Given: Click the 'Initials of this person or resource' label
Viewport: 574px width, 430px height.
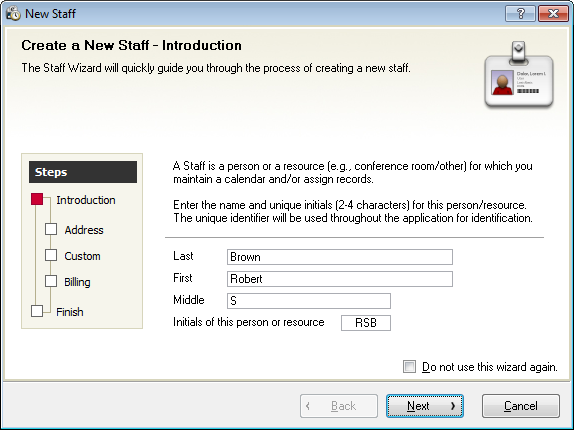Looking at the screenshot, I should (249, 322).
